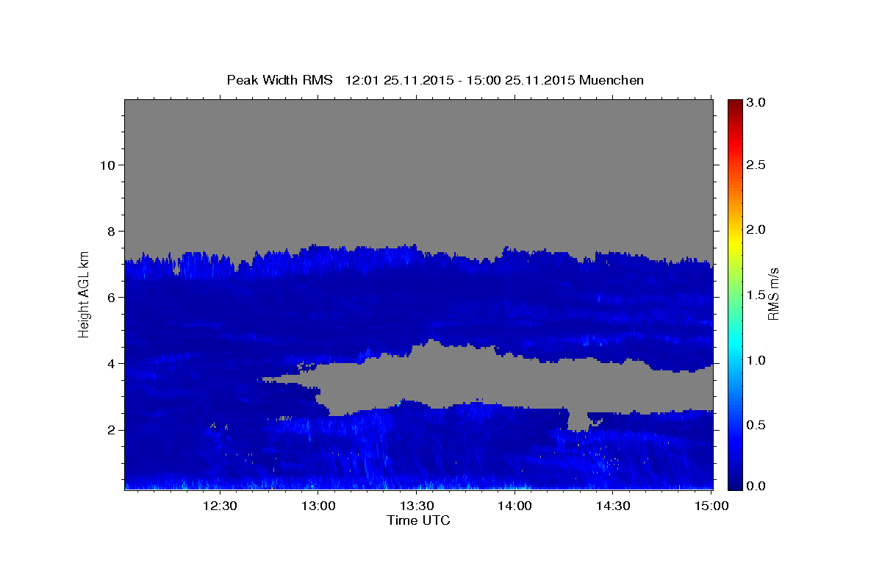Image resolution: width=882 pixels, height=588 pixels.
Task: Click the height axis label '2'
Action: click(x=110, y=429)
